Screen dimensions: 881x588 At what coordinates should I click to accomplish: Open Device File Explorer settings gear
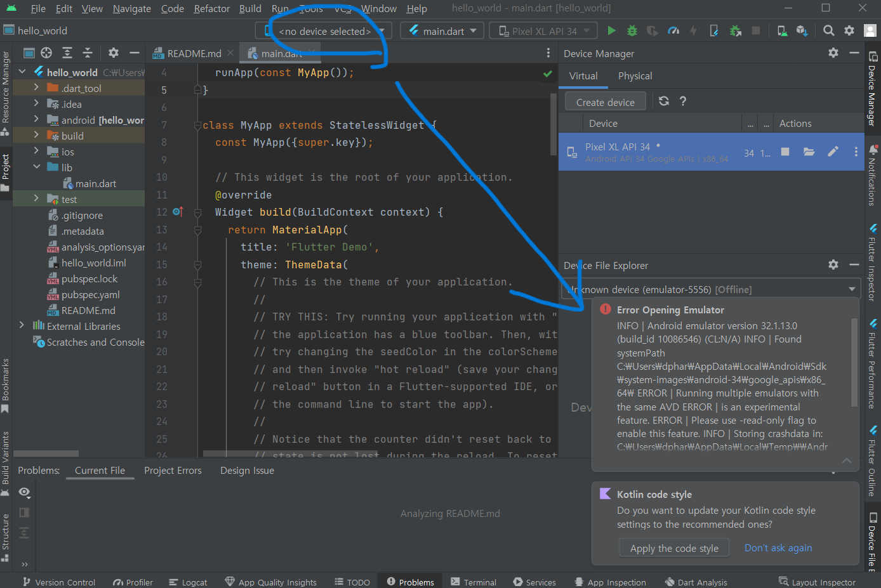coord(833,265)
